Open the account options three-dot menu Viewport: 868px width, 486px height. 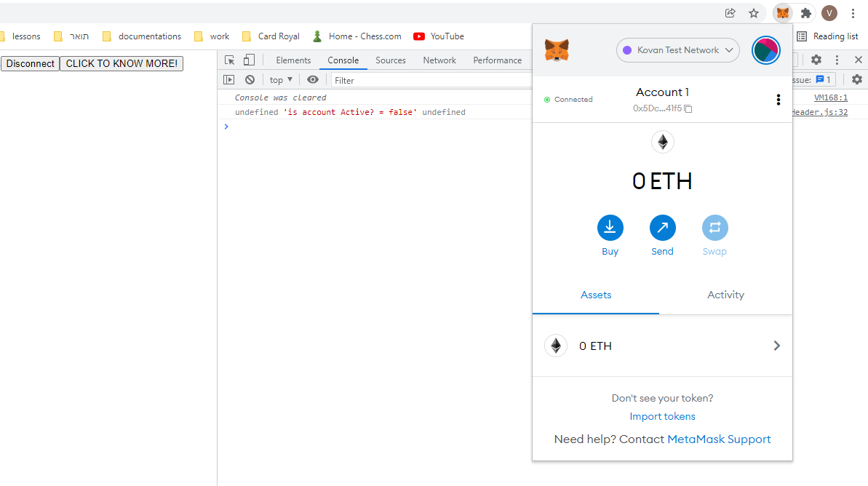[779, 100]
